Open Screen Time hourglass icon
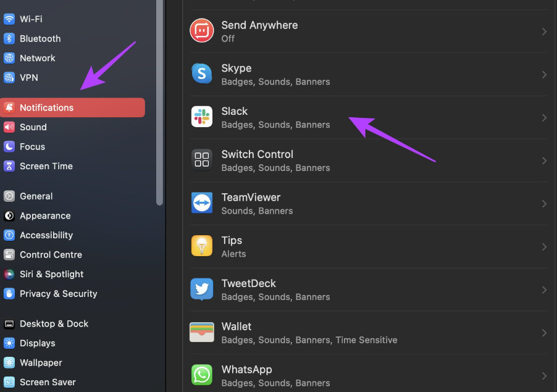557x392 pixels. pos(9,166)
